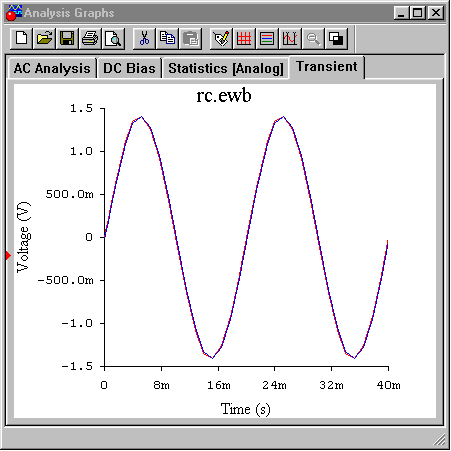
Task: Switch to the AC Analysis tab
Action: click(x=52, y=68)
